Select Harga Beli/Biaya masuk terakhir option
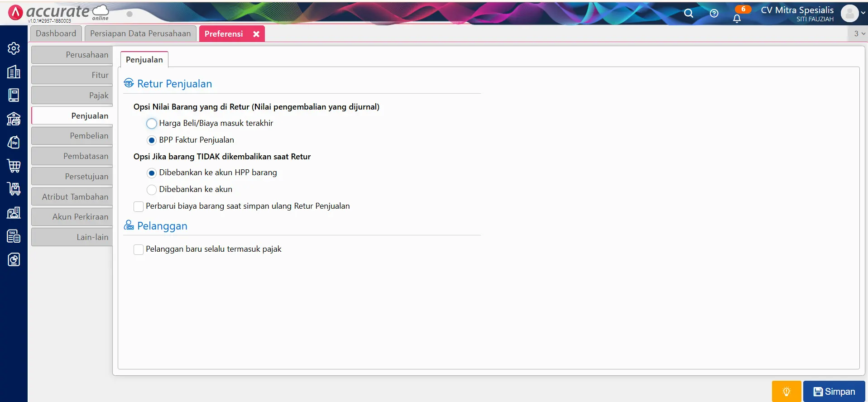This screenshot has width=868, height=402. point(152,124)
